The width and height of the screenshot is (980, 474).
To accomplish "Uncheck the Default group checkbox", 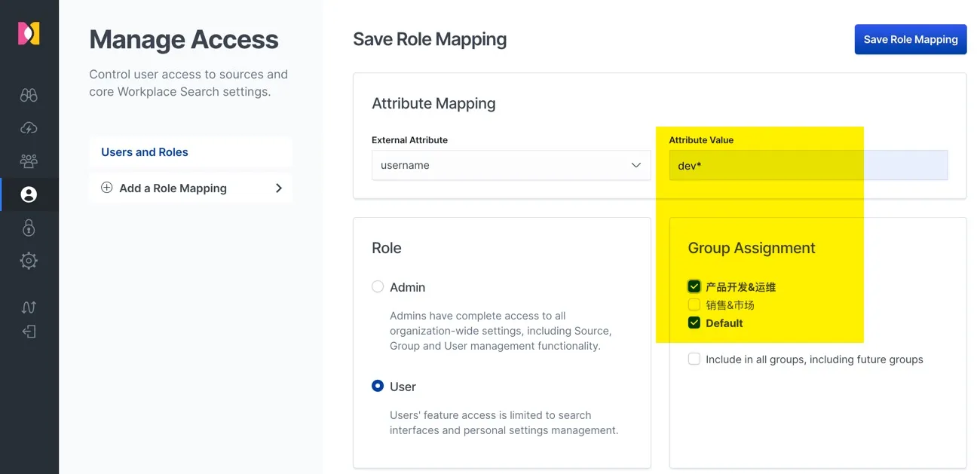I will (x=694, y=323).
